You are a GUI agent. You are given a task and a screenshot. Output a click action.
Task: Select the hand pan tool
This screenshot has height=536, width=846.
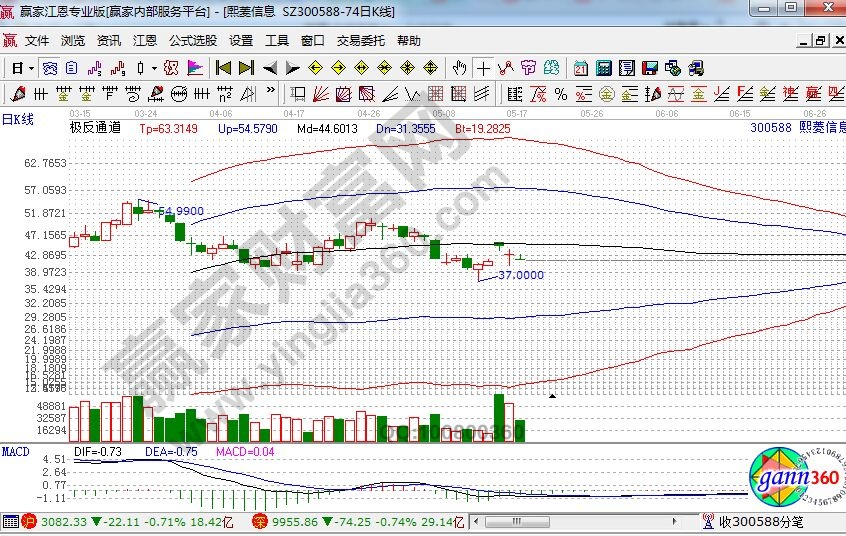coord(459,68)
